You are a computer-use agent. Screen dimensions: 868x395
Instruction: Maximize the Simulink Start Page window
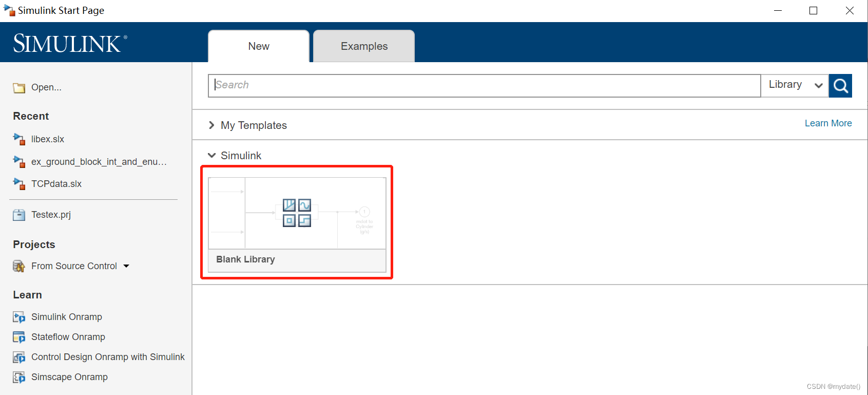[x=813, y=10]
